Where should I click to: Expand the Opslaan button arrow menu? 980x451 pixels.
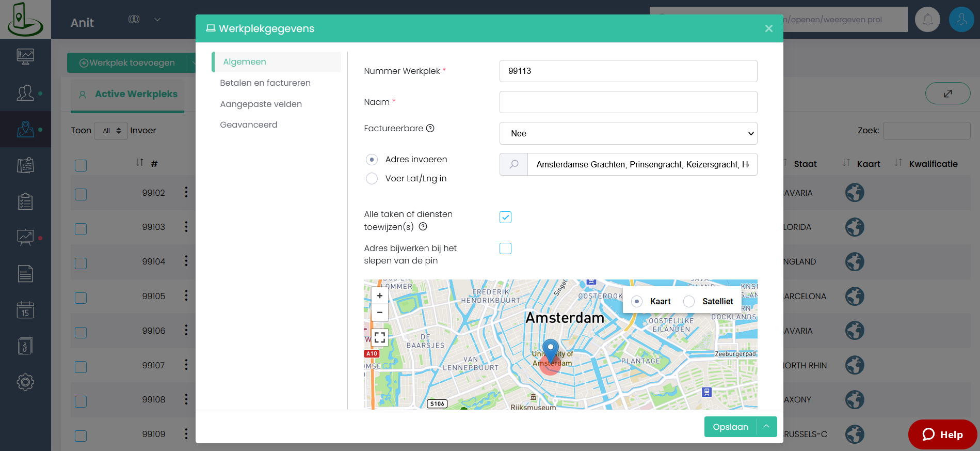(766, 427)
